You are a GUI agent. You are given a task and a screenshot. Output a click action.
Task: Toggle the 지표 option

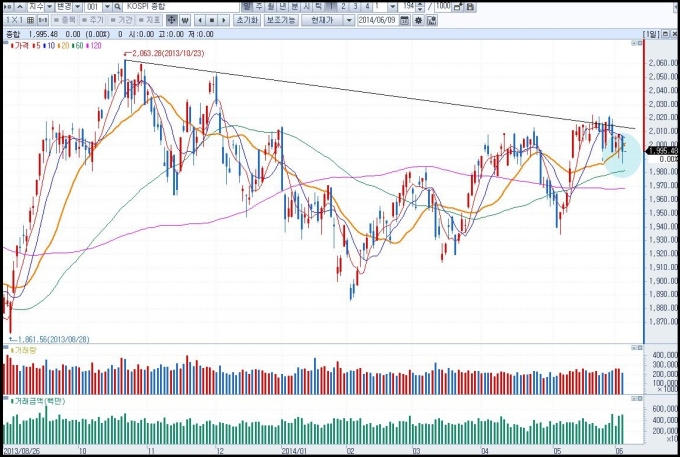149,20
